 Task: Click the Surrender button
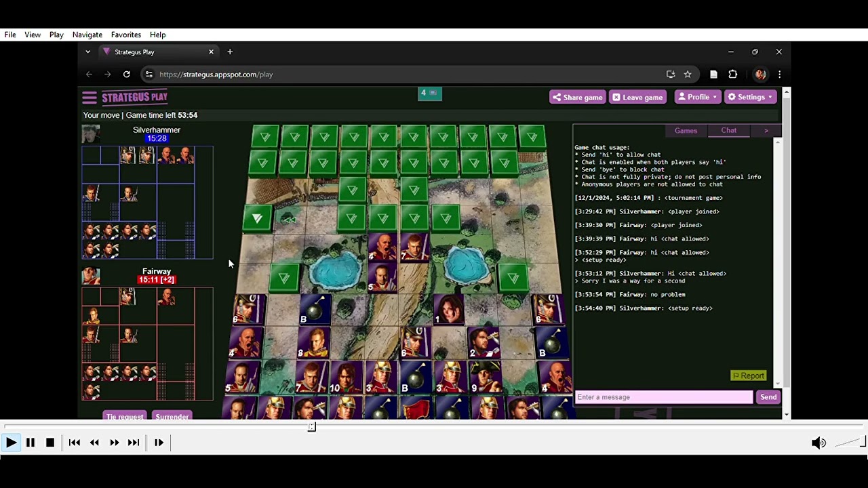[172, 416]
